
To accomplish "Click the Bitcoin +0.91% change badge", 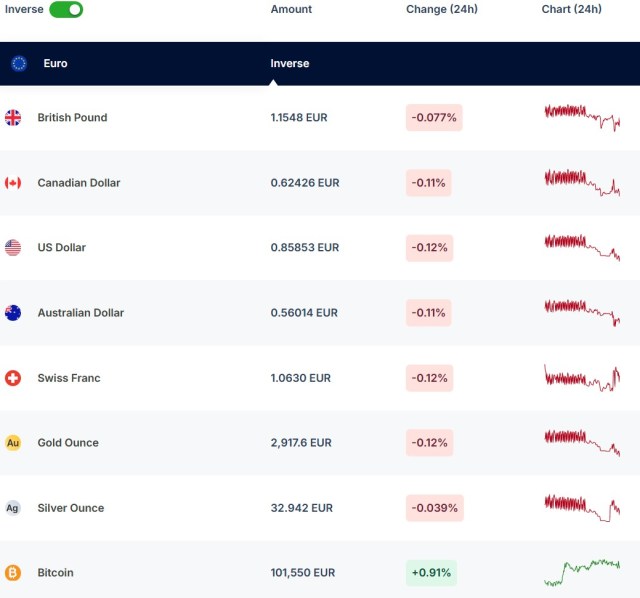I will pos(431,573).
